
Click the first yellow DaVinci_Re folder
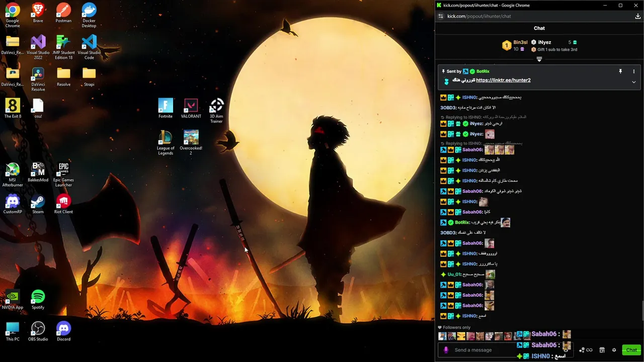pyautogui.click(x=13, y=45)
